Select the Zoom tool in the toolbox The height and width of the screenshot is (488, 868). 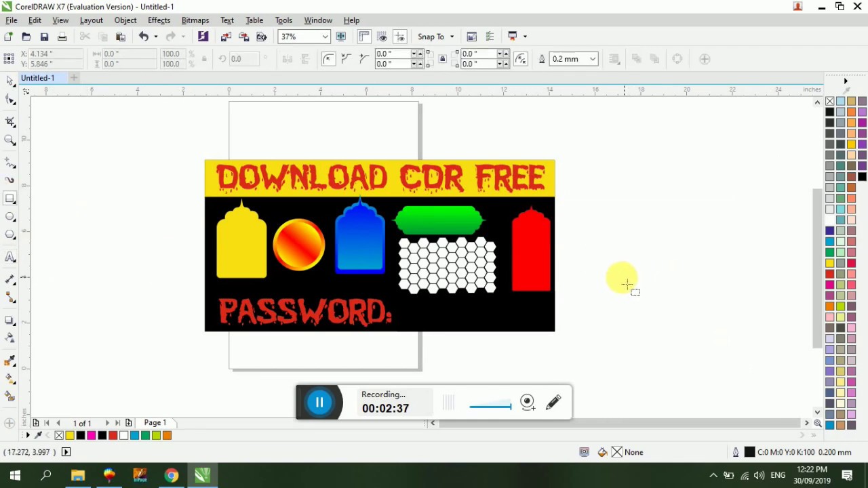click(10, 140)
